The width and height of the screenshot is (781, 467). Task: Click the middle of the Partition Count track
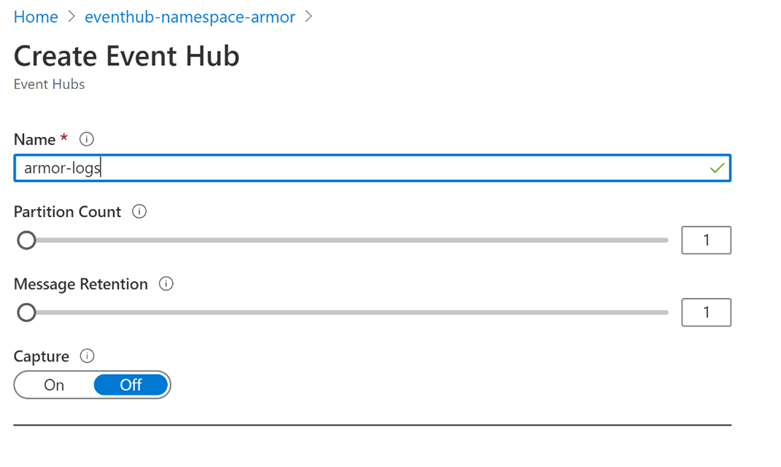pos(345,240)
